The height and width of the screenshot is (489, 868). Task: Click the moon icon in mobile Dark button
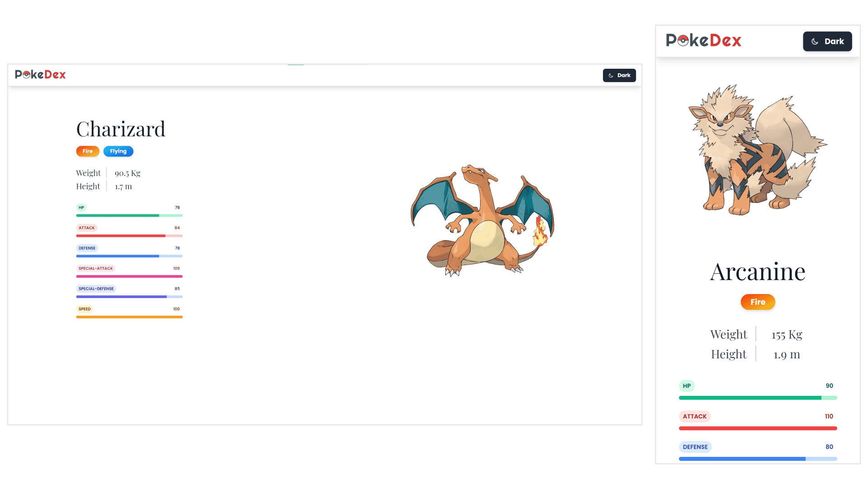coord(815,42)
